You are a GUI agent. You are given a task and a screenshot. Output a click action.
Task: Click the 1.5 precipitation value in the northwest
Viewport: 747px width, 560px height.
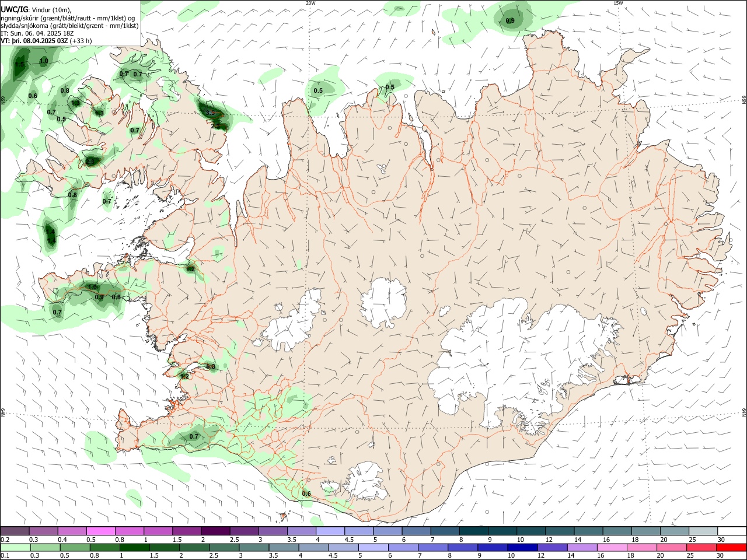click(20, 64)
